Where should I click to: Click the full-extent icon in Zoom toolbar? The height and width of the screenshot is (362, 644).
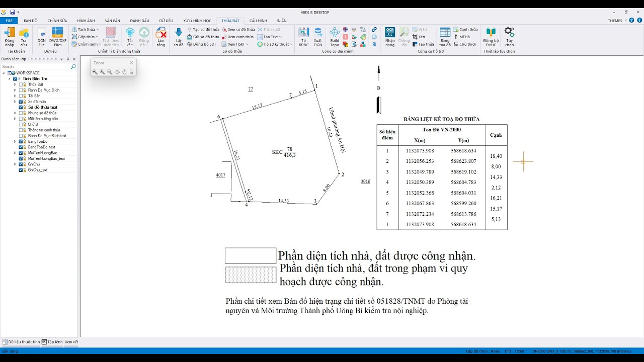[117, 72]
